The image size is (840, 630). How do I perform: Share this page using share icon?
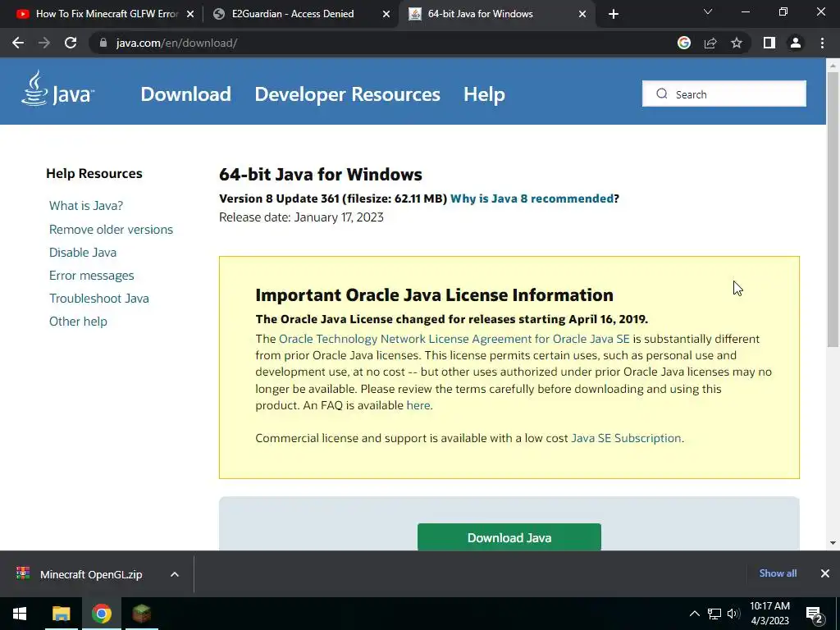[x=710, y=43]
